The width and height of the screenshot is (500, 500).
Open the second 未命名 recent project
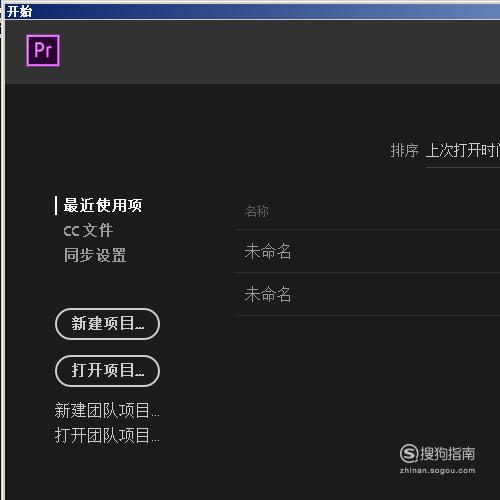pyautogui.click(x=368, y=294)
